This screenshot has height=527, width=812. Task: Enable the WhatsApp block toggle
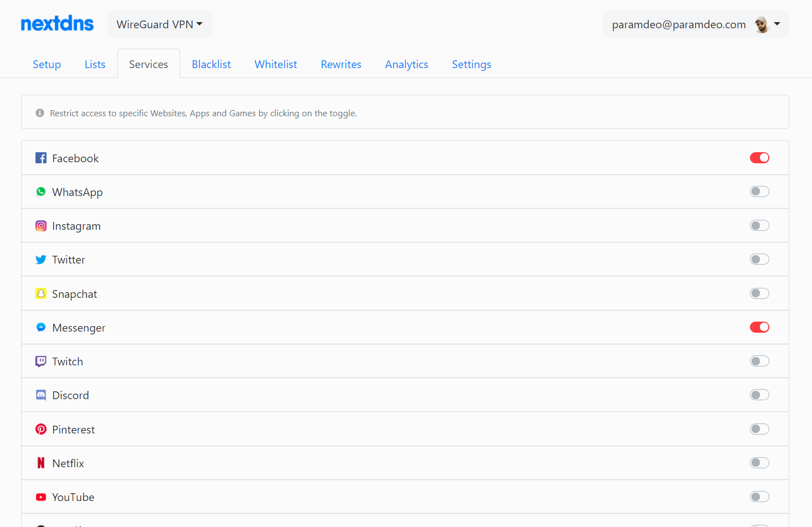[759, 192]
